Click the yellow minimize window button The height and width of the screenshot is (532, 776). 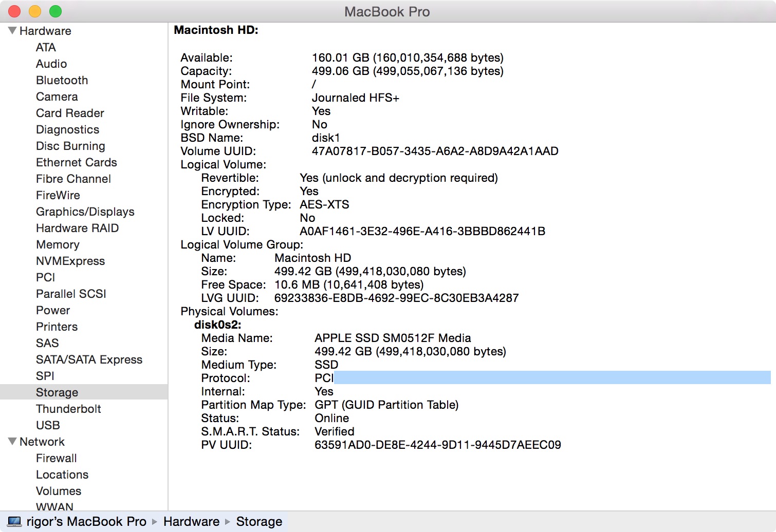point(35,11)
